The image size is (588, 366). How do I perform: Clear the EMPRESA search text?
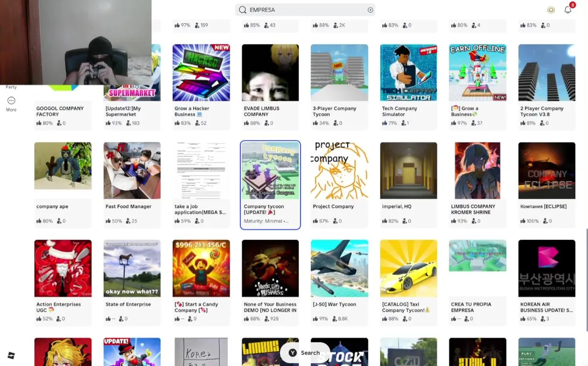tap(370, 10)
